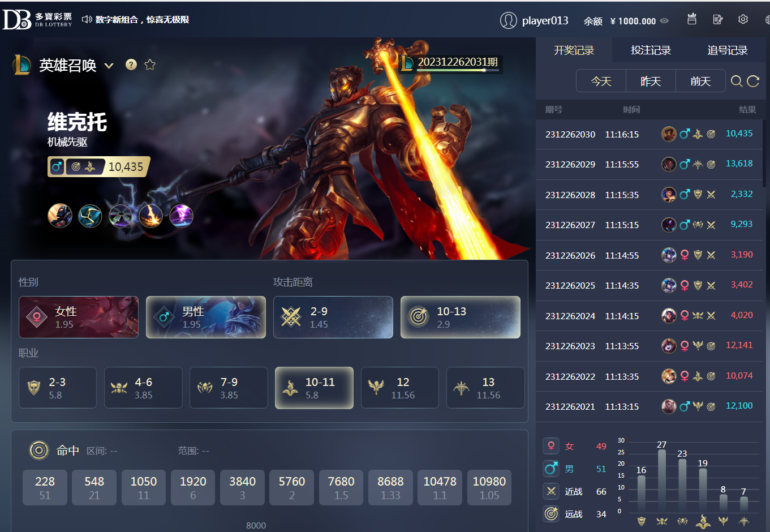Click the player013 avatar icon

[x=508, y=20]
